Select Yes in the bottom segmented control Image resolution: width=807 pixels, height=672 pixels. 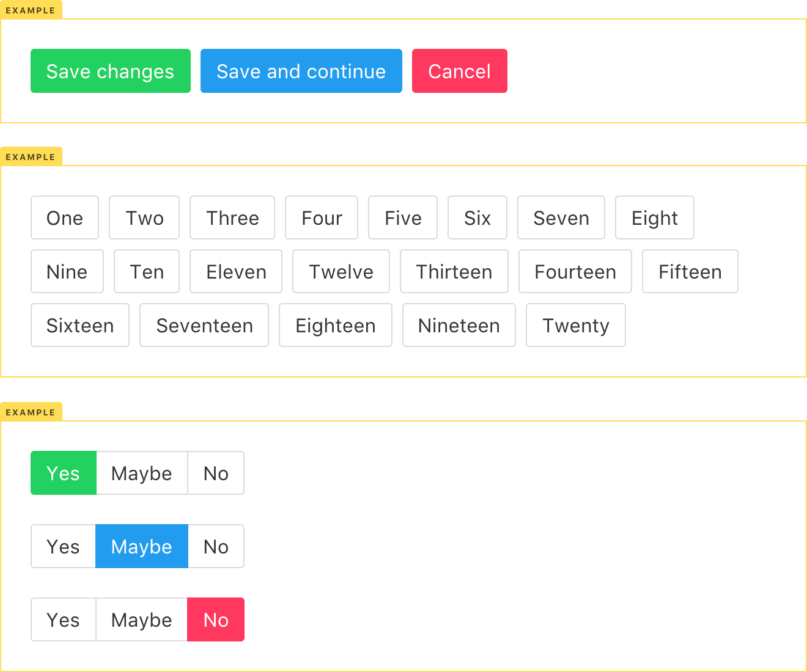click(x=64, y=619)
